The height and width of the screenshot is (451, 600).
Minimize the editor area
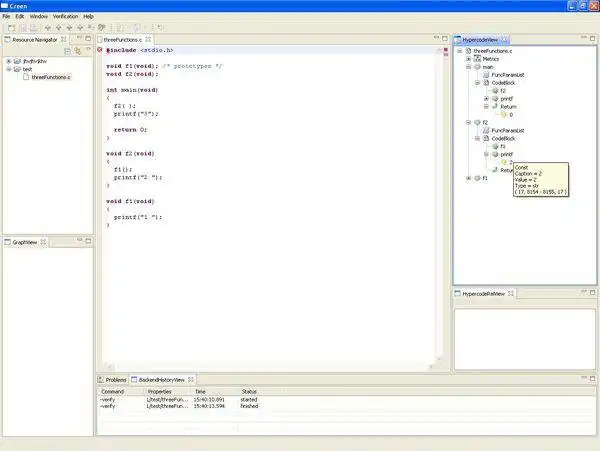coord(436,38)
